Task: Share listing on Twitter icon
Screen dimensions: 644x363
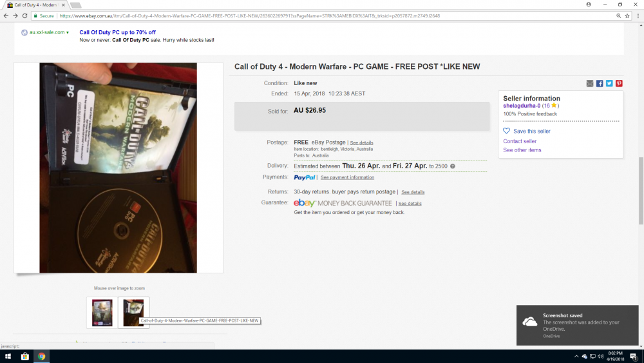Action: [x=609, y=83]
